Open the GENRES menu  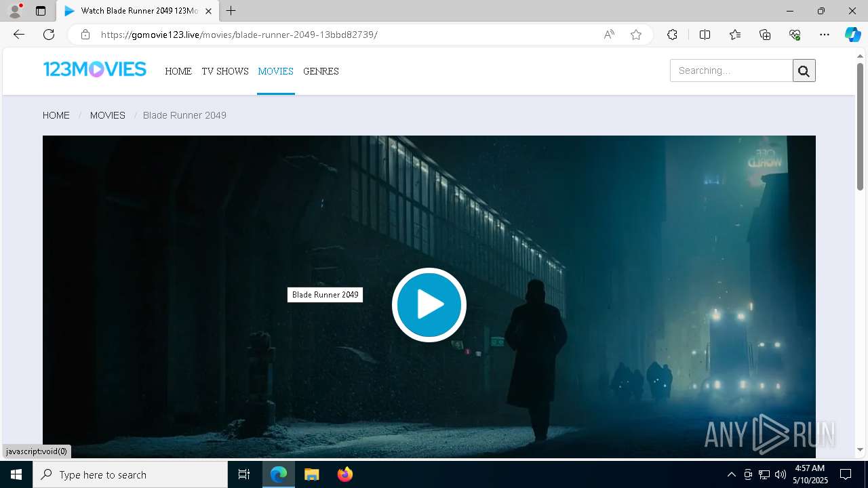[321, 71]
